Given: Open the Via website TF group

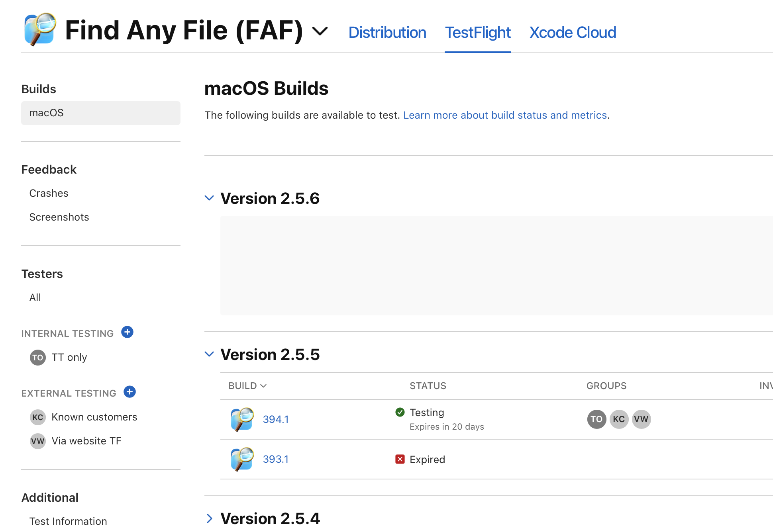Looking at the screenshot, I should coord(86,441).
